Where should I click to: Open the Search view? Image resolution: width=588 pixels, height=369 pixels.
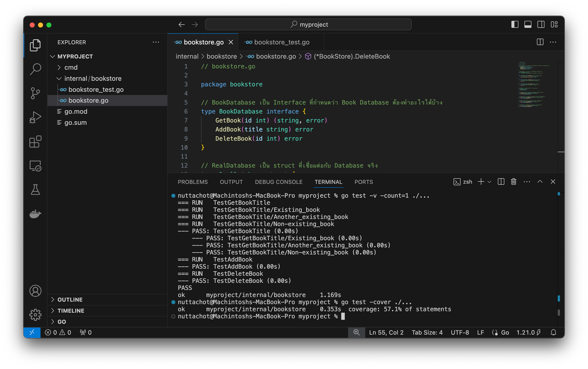point(35,69)
